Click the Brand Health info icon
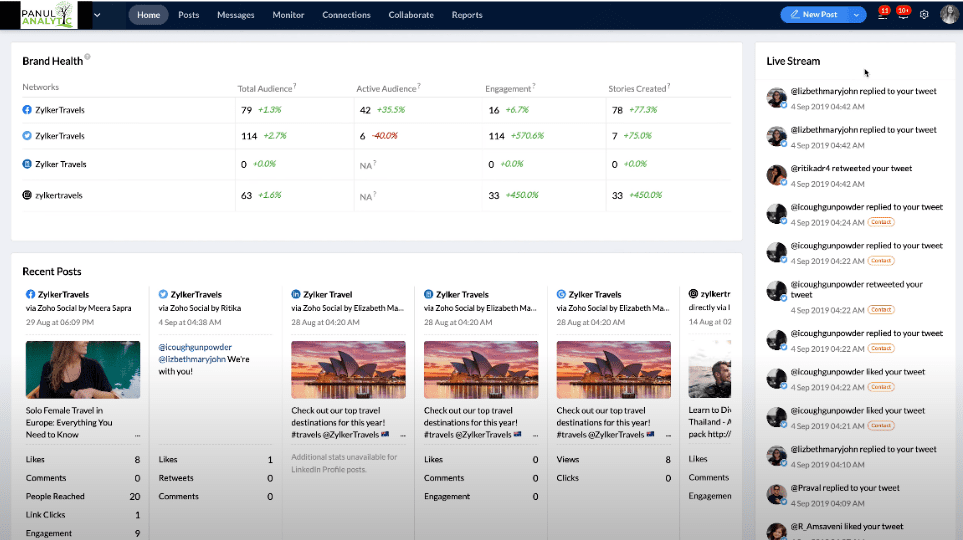The image size is (963, 540). [x=87, y=57]
